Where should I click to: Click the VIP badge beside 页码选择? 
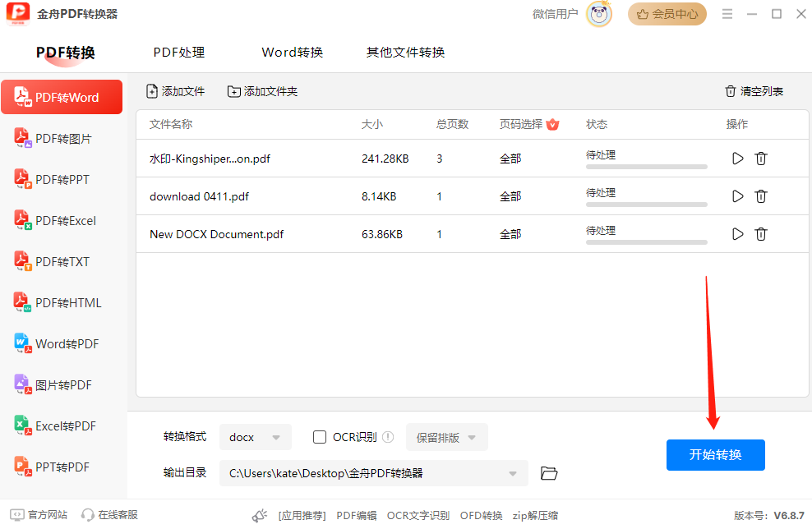[x=552, y=124]
